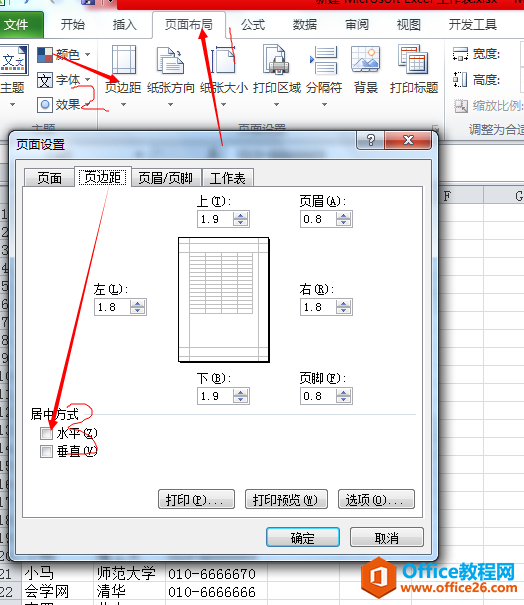Click the 取消 cancel button
The width and height of the screenshot is (524, 605).
[x=387, y=537]
